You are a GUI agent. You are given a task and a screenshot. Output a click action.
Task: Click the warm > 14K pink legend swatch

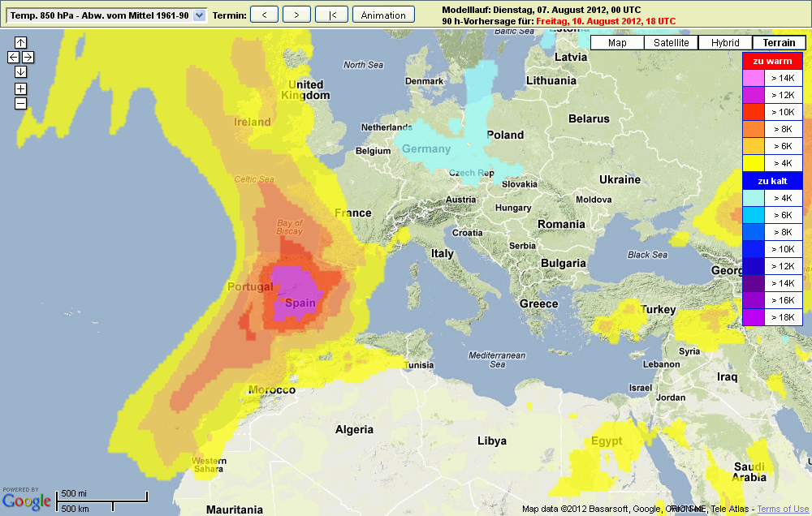click(x=754, y=78)
